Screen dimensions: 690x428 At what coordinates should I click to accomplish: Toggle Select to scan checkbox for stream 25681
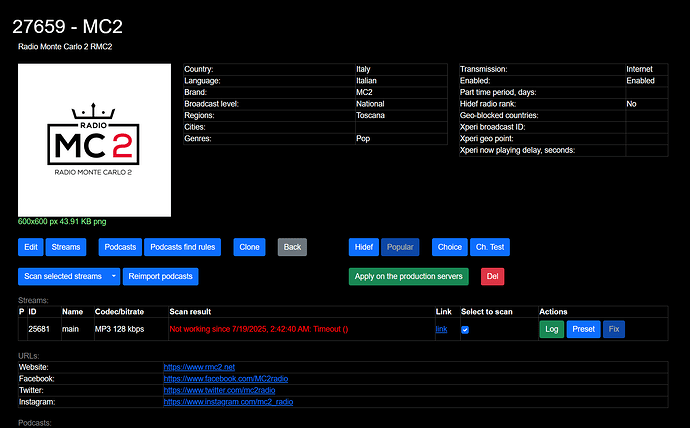coord(465,330)
